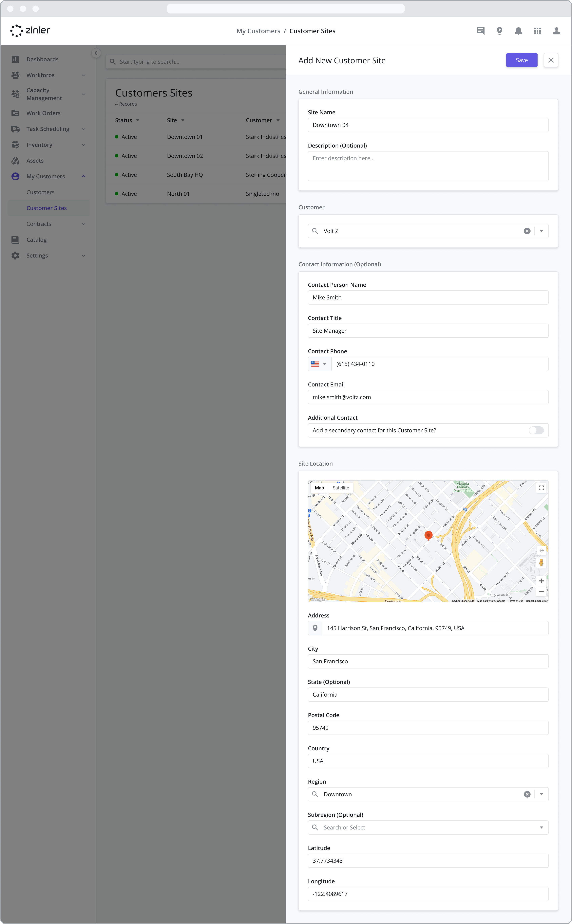Click the Zinier logo
572x924 pixels.
click(x=30, y=31)
